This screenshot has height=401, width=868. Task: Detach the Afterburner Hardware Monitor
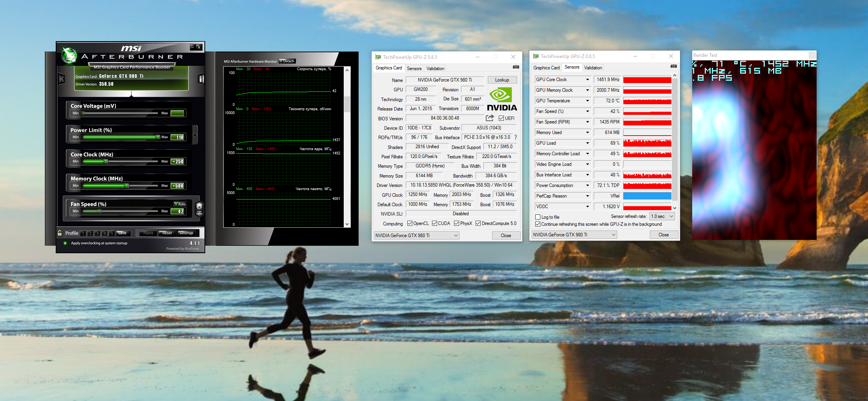(x=287, y=61)
